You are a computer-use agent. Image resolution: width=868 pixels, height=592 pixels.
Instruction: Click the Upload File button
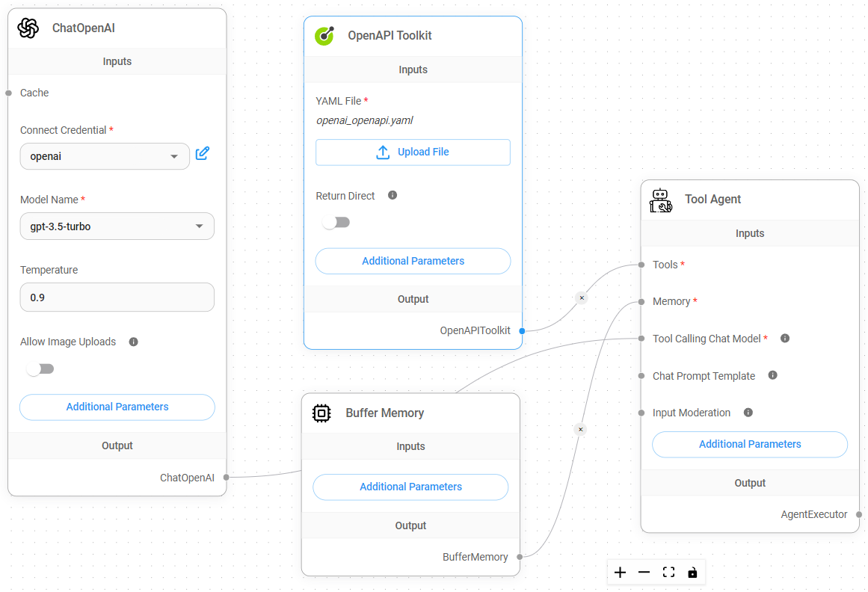click(413, 152)
